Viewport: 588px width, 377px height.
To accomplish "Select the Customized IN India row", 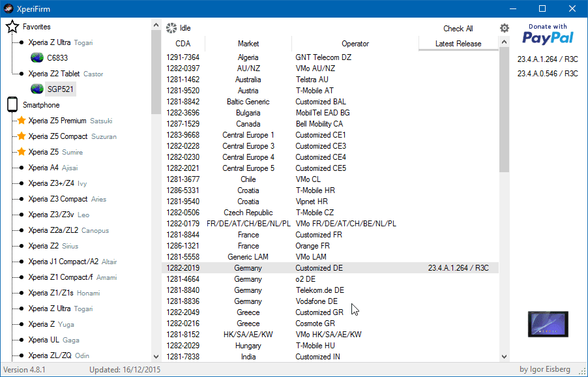I will click(330, 357).
